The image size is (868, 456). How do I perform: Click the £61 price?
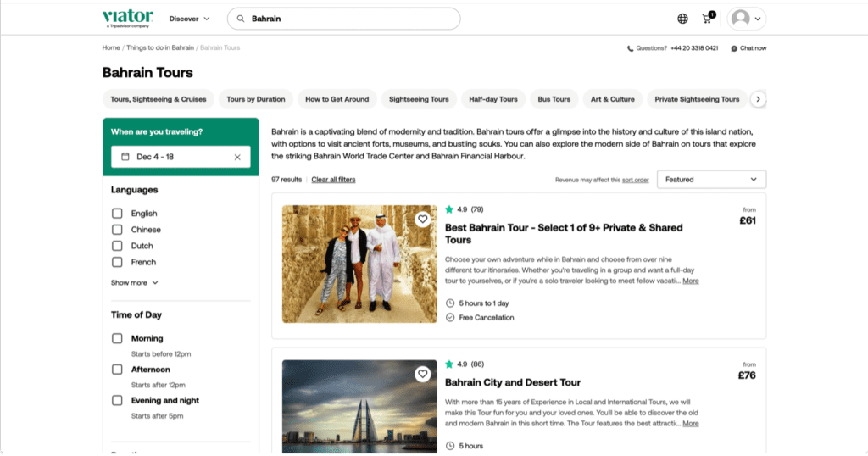coord(748,221)
